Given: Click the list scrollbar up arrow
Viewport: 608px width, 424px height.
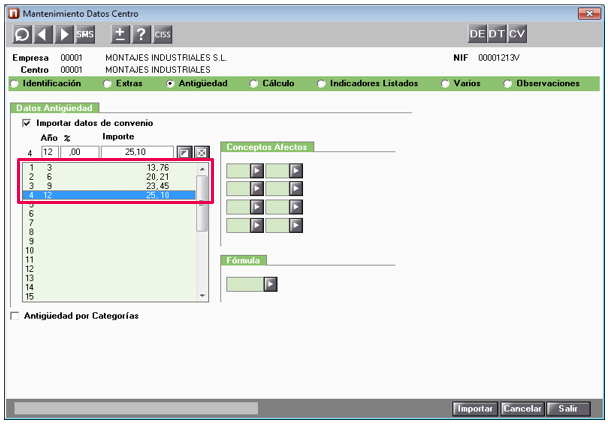Looking at the screenshot, I should 202,169.
